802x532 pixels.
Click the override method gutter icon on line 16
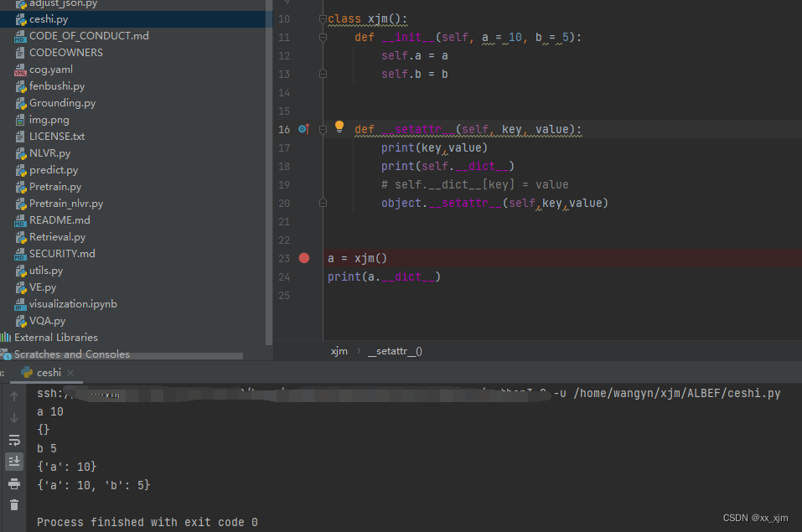(303, 129)
